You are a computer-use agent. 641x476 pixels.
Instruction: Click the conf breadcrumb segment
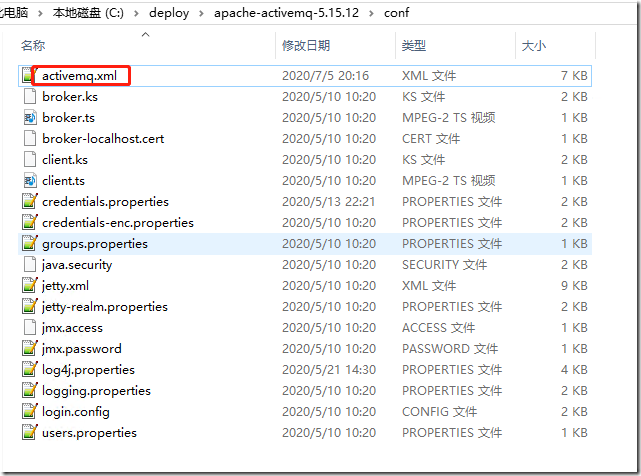(x=396, y=13)
